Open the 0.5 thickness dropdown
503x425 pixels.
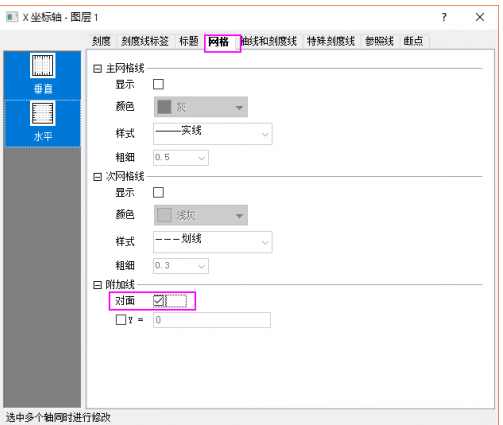181,158
